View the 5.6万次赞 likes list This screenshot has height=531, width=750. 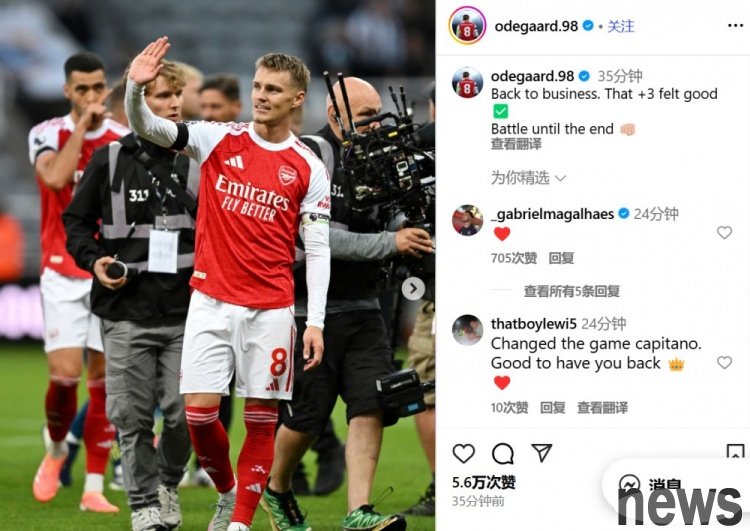[x=484, y=482]
